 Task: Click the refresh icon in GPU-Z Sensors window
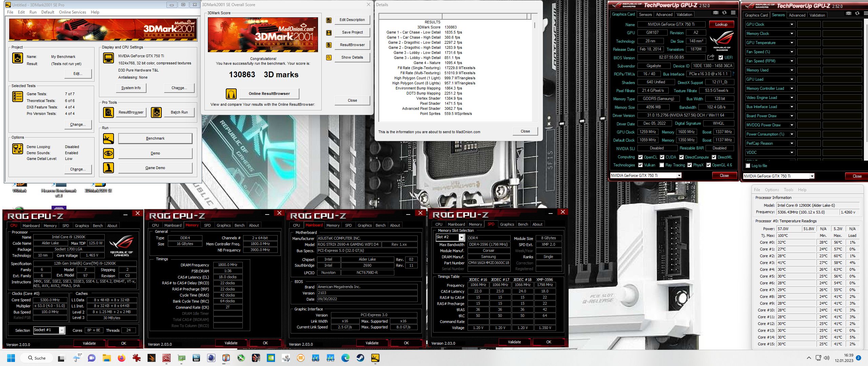857,14
